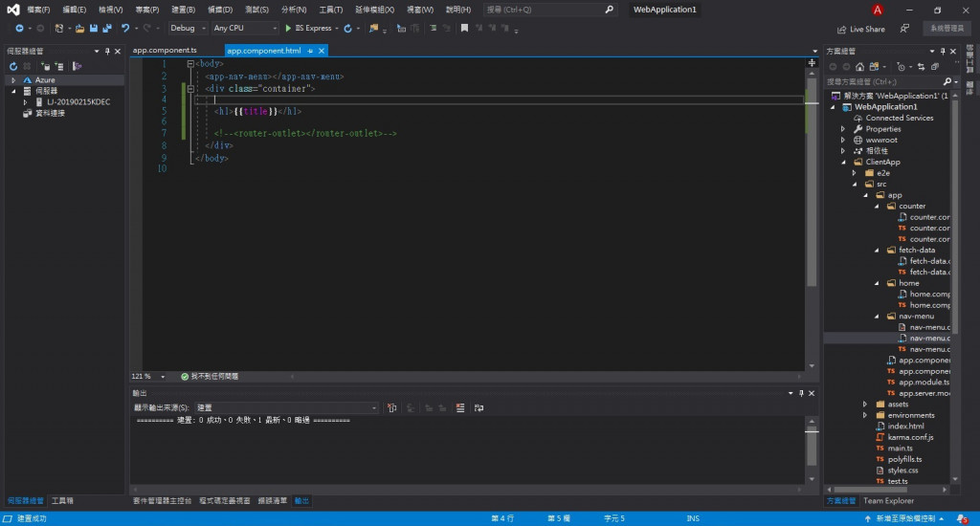This screenshot has width=980, height=526.
Task: Switch to the app.component.ts tab
Action: (165, 51)
